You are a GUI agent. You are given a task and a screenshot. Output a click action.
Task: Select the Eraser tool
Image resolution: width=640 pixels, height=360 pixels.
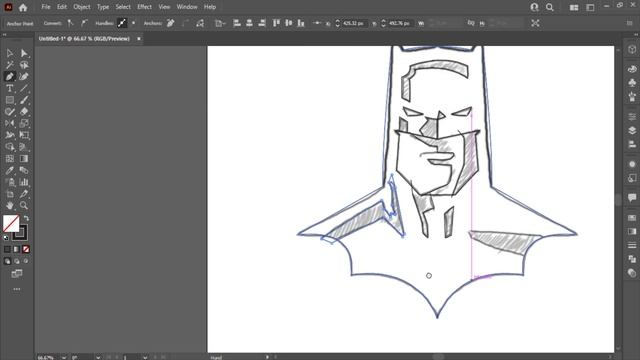[24, 111]
